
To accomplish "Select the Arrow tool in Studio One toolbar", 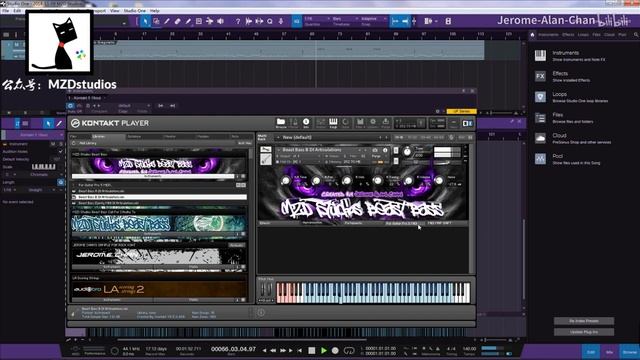I will click(x=145, y=21).
